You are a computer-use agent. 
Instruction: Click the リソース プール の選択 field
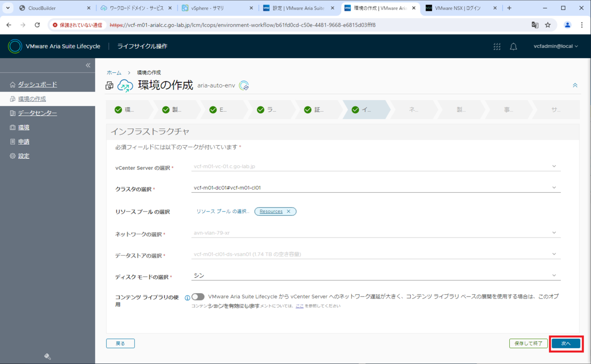point(223,212)
